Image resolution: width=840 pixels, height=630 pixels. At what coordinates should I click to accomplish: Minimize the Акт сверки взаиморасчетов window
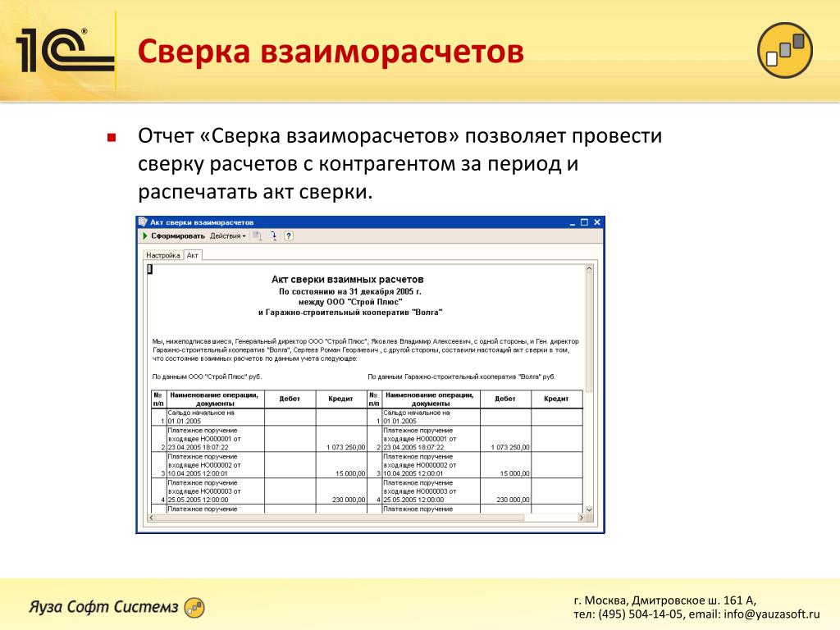pyautogui.click(x=572, y=222)
